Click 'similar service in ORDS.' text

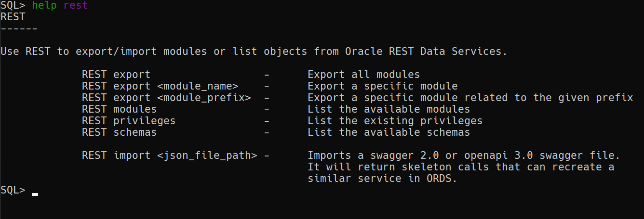(383, 179)
